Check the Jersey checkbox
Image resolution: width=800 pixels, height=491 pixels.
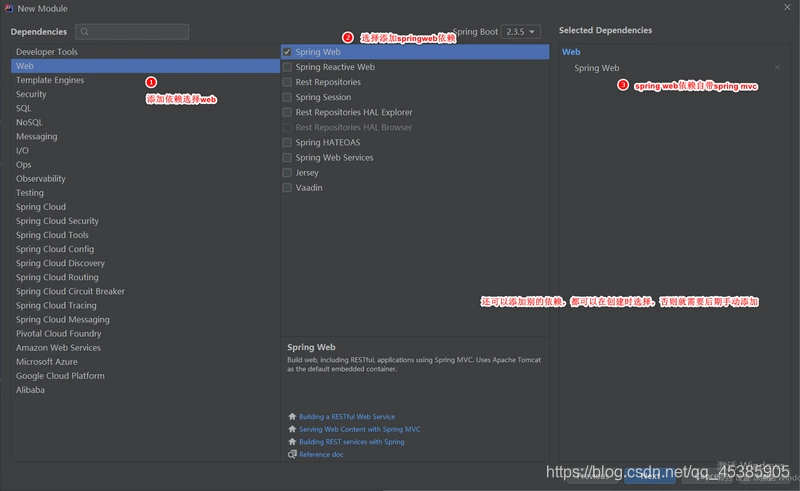287,173
